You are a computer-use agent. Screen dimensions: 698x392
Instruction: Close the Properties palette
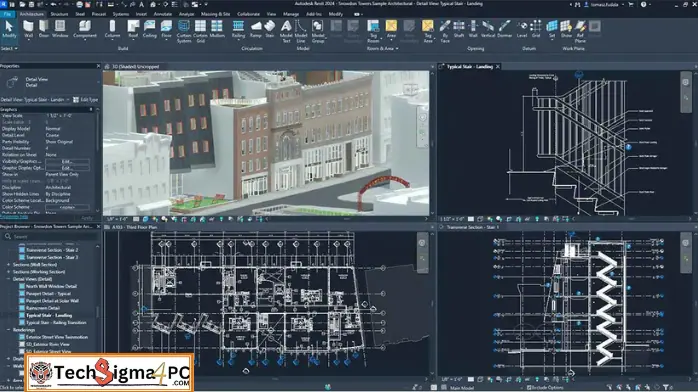click(98, 66)
